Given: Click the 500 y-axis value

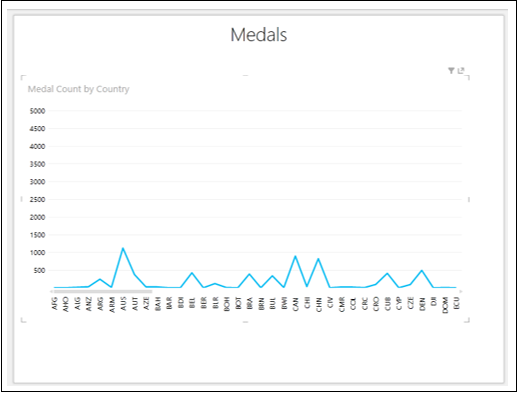Looking at the screenshot, I should 39,271.
